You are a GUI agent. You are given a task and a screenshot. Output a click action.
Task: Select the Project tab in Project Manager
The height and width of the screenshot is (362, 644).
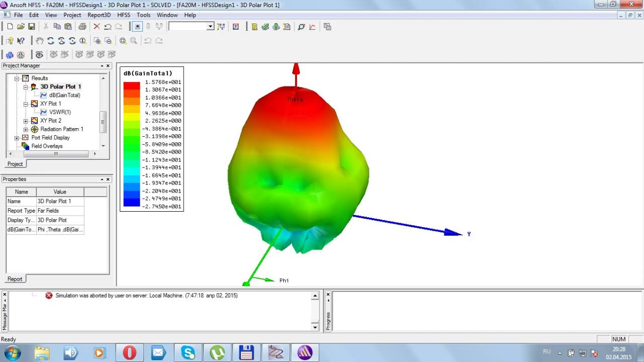[x=15, y=164]
